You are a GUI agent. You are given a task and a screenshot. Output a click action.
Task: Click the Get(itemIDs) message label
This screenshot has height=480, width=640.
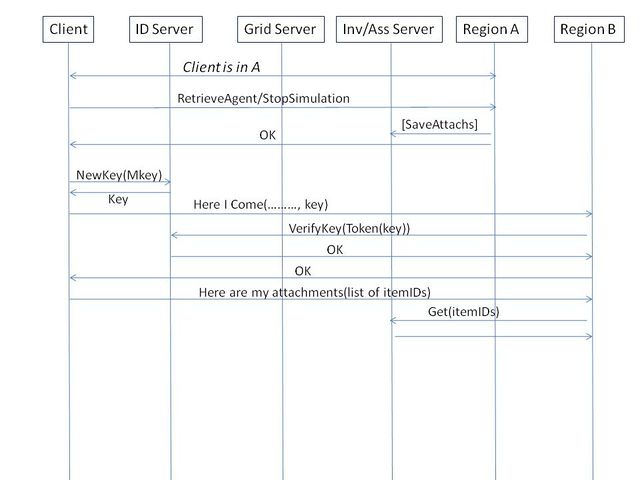click(x=463, y=312)
